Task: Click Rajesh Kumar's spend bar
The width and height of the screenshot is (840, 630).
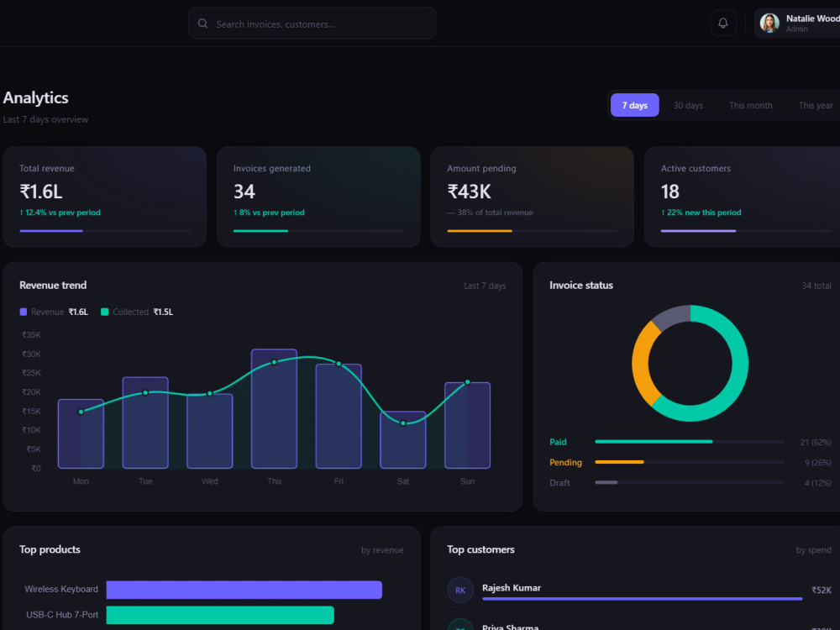Action: click(x=643, y=598)
